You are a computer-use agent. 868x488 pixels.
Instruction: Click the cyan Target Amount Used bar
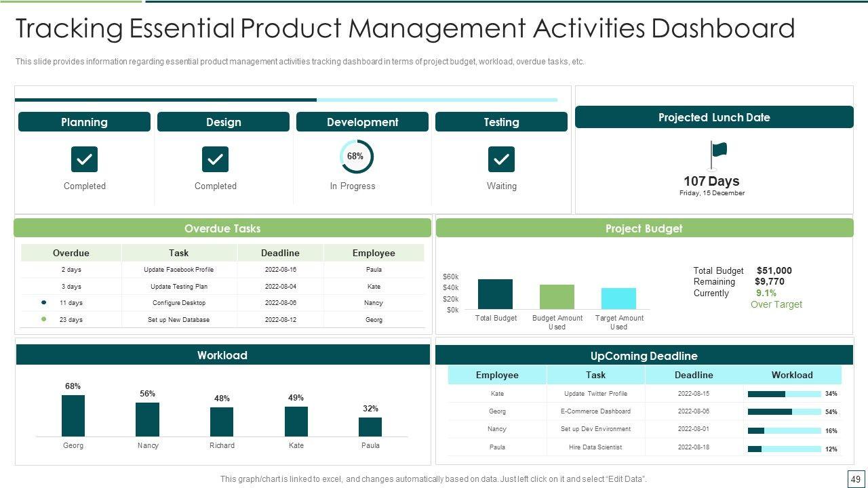point(618,298)
